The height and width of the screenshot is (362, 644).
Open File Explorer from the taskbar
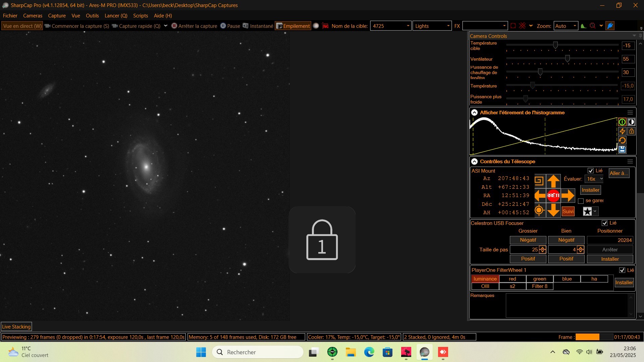(x=351, y=352)
